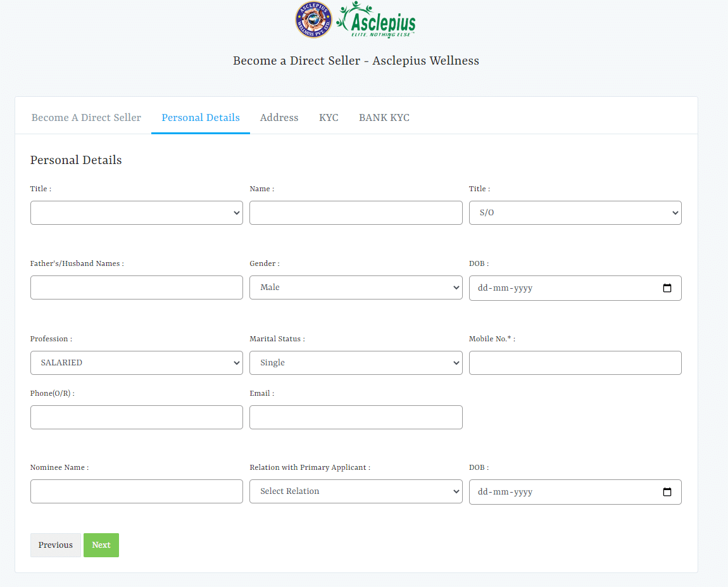Open the Select Relation dropdown

click(x=356, y=491)
